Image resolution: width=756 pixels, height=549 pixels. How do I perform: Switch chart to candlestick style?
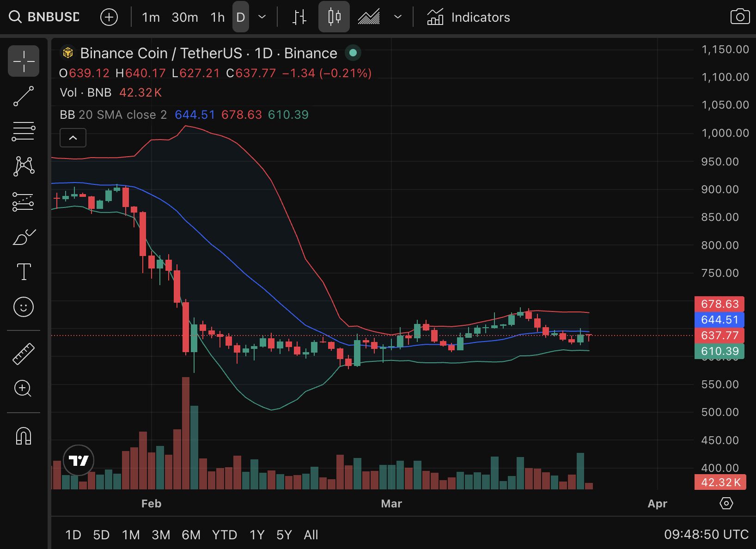(x=334, y=17)
